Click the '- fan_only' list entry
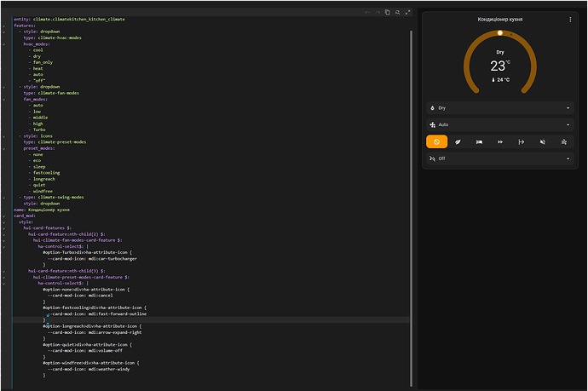Viewport: 588px width, 391px height. click(41, 62)
